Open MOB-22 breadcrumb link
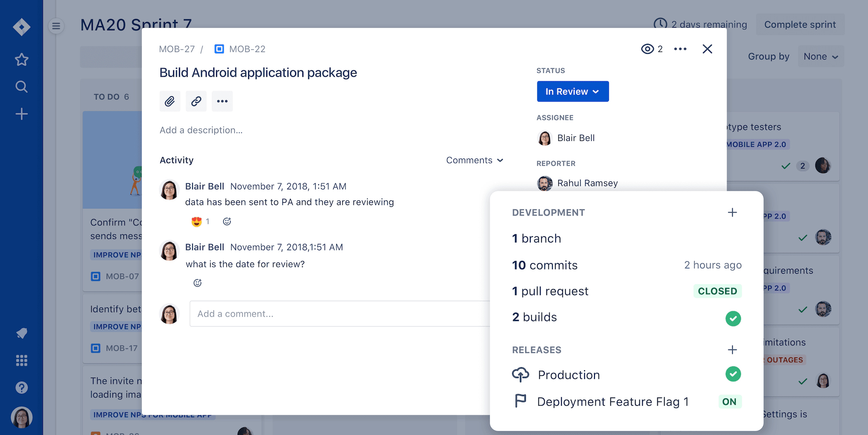 pyautogui.click(x=247, y=49)
